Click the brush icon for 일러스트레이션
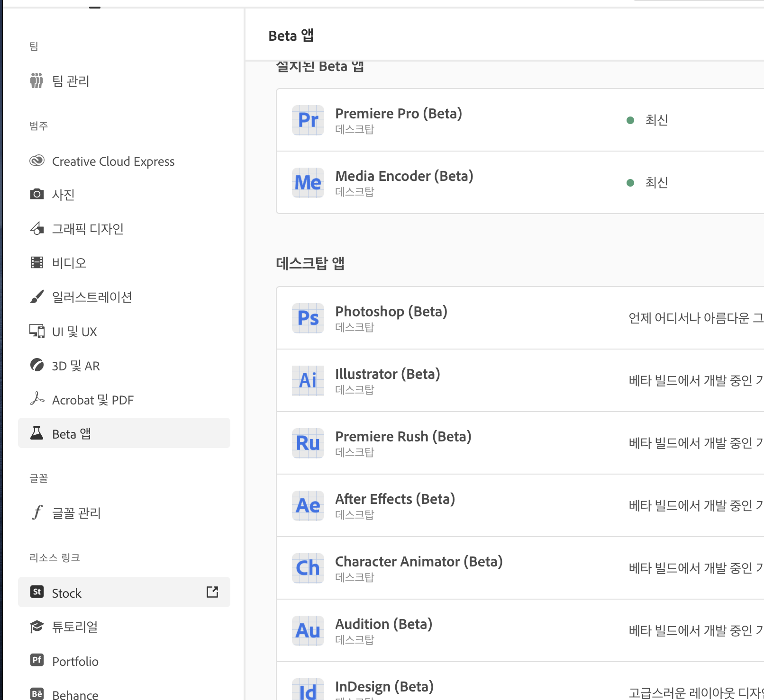764x700 pixels. pos(37,296)
